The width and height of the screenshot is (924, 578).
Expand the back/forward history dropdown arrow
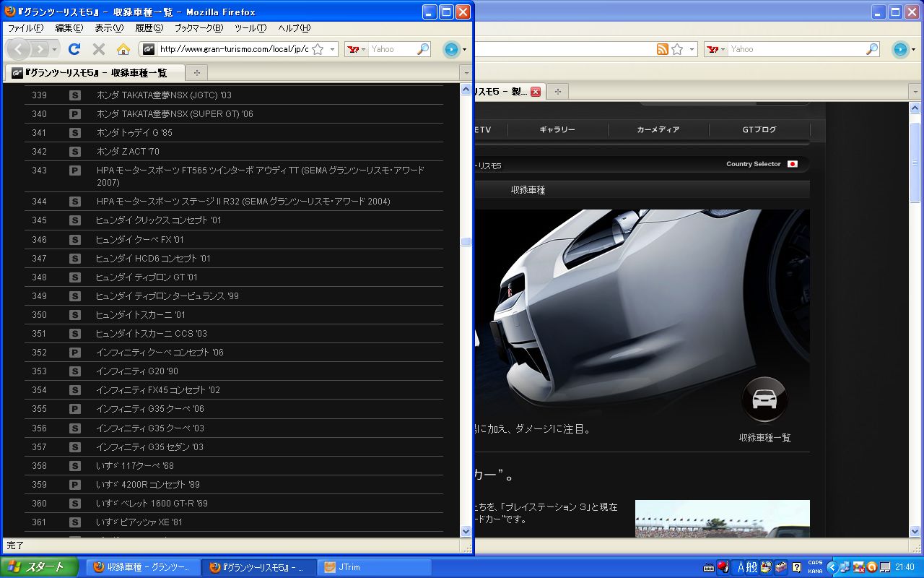tap(55, 49)
